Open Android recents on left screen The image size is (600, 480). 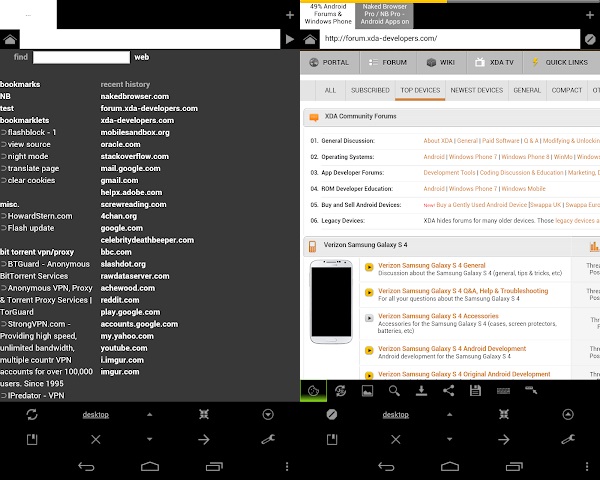tap(214, 466)
